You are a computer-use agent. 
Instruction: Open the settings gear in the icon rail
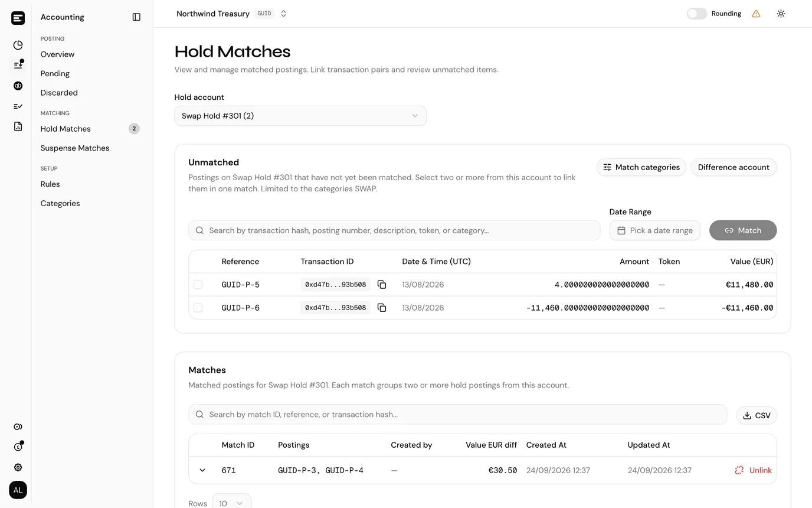pos(18,467)
